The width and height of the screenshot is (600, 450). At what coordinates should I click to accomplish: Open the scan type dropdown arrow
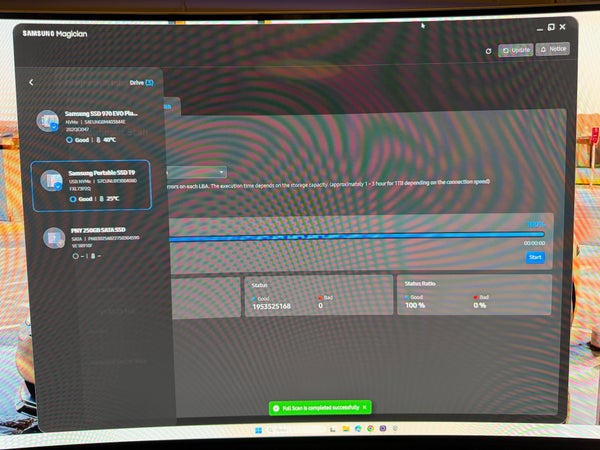(x=221, y=172)
